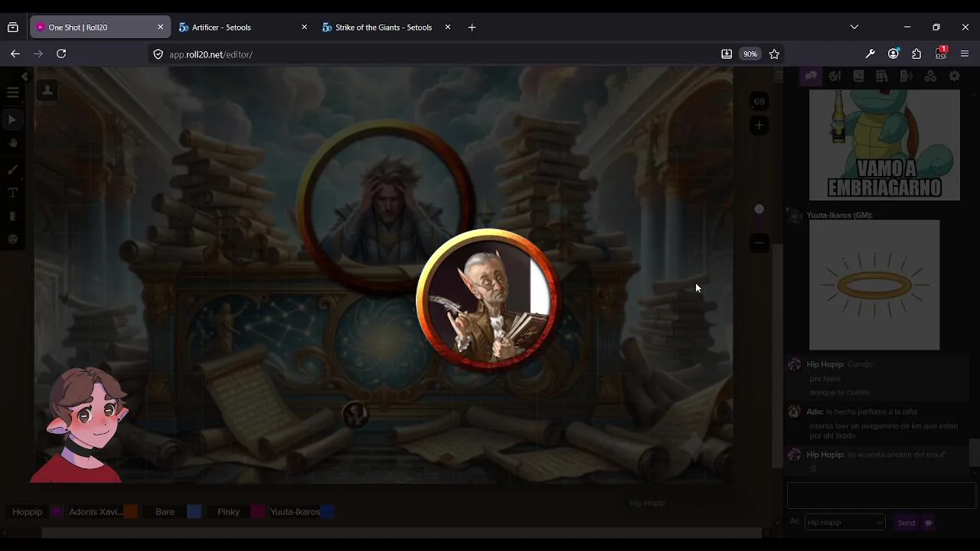This screenshot has height=551, width=980.
Task: Open the player avatar button on canvas
Action: pyautogui.click(x=47, y=90)
